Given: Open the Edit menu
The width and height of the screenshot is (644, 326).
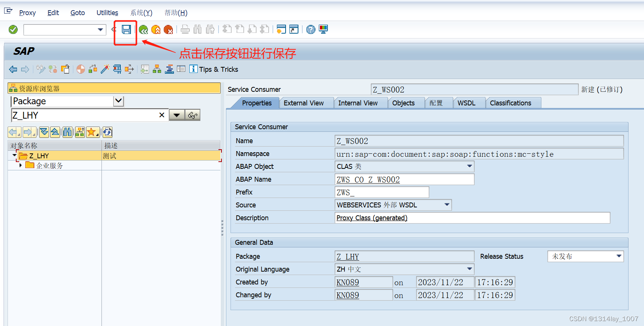Looking at the screenshot, I should pyautogui.click(x=53, y=12).
